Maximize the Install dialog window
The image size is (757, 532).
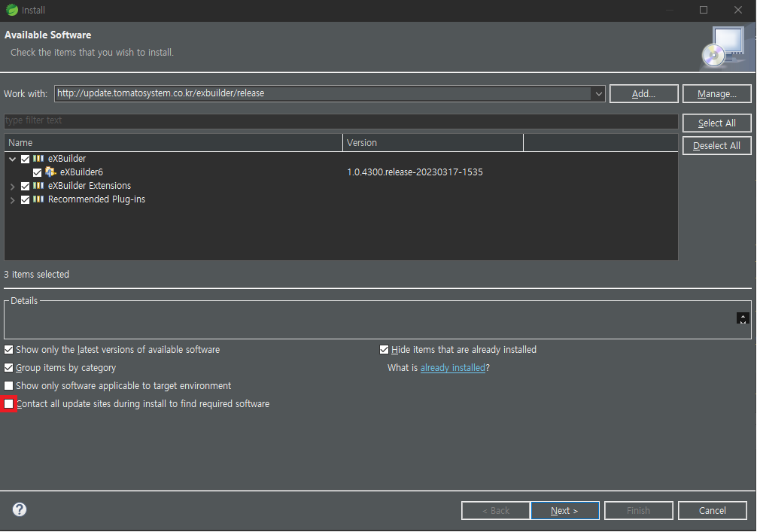(704, 10)
